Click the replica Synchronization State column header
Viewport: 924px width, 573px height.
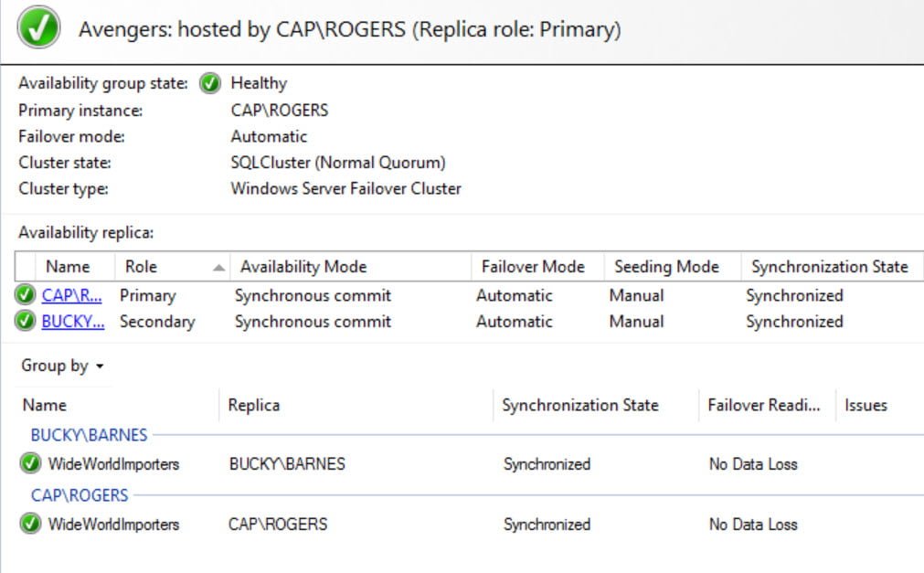tap(832, 267)
